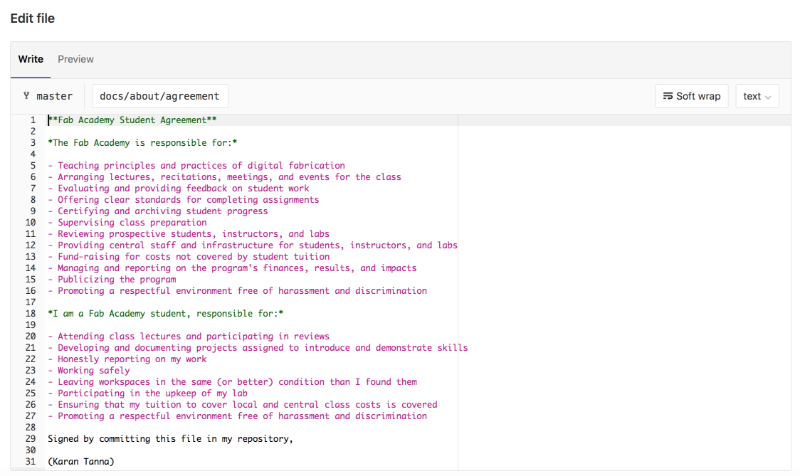
Task: Click line 'Offering clear standards for completing assignments'
Action: coord(184,199)
